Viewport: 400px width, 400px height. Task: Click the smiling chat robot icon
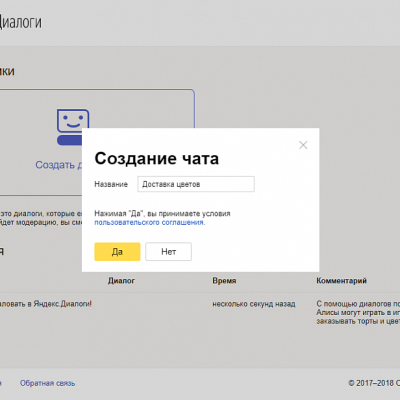point(73,120)
